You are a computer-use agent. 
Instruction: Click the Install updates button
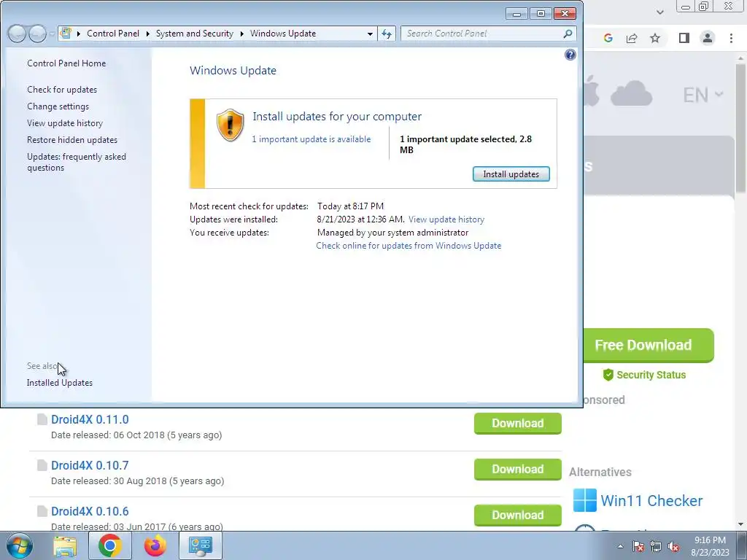(x=511, y=174)
